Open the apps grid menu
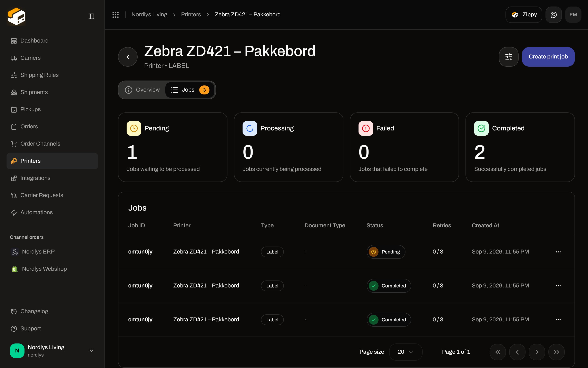588x368 pixels. coord(115,15)
